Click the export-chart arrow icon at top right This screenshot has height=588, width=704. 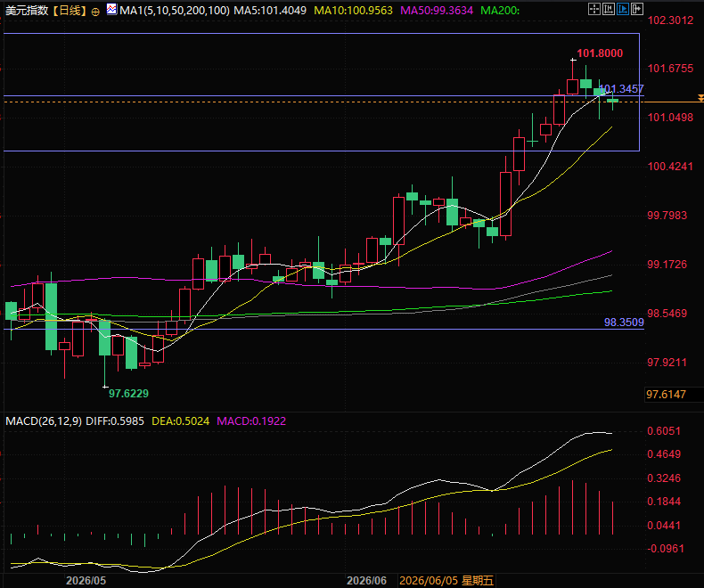(x=637, y=9)
